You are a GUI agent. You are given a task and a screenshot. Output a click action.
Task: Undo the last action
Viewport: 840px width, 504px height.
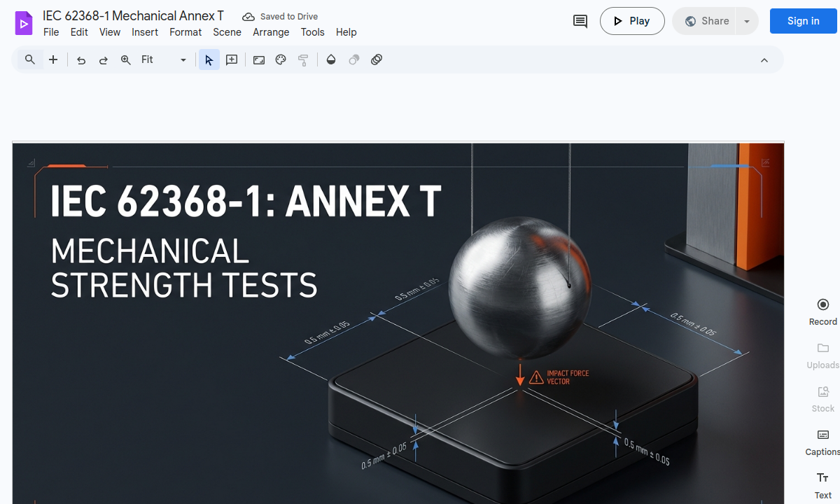point(81,59)
